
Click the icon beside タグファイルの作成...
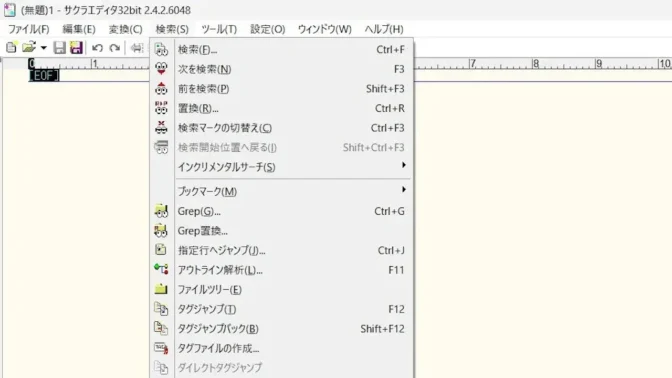click(161, 348)
